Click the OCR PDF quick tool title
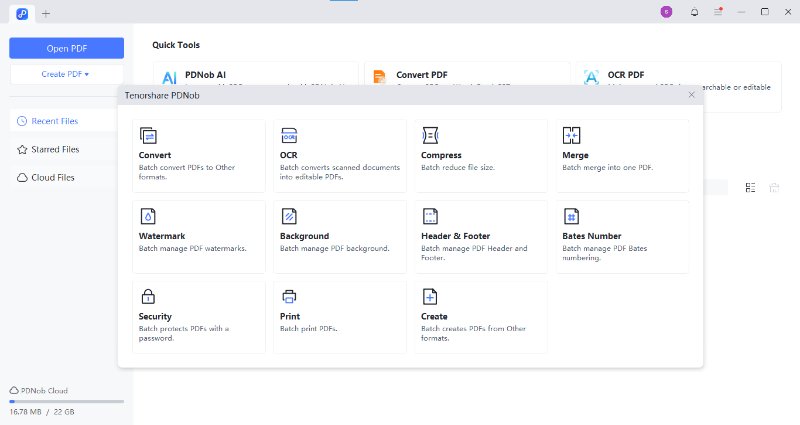Screen dimensions: 800x425 (x=626, y=75)
